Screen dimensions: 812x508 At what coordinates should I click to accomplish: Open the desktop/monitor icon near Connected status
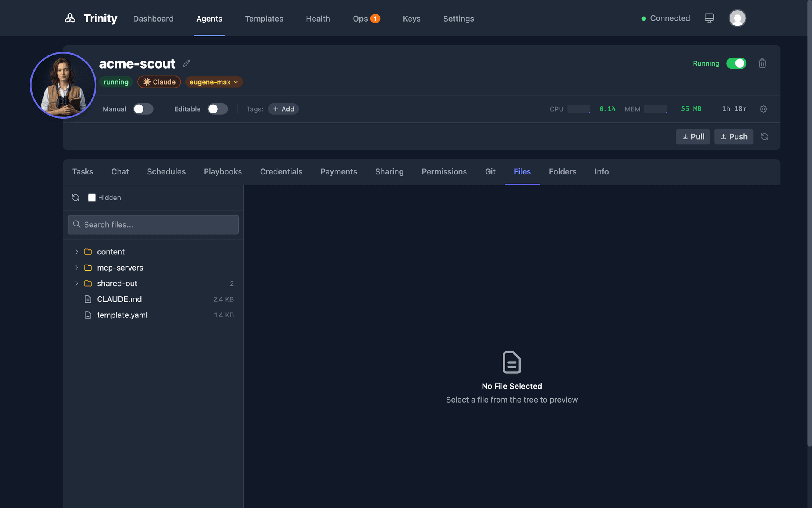coord(709,18)
